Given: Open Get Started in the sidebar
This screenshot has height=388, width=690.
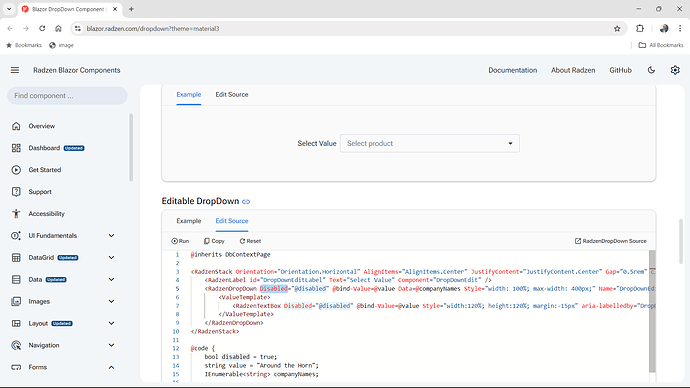Looking at the screenshot, I should click(44, 170).
